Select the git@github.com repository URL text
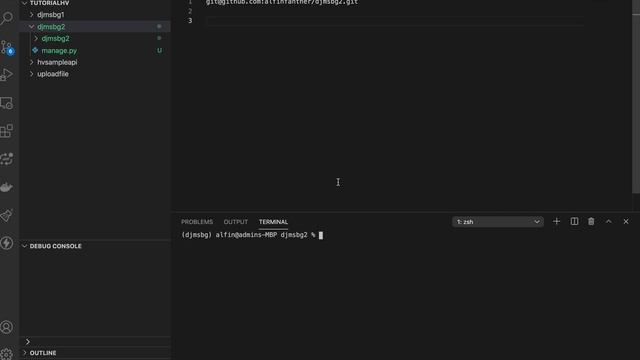The width and height of the screenshot is (640, 360). [282, 2]
